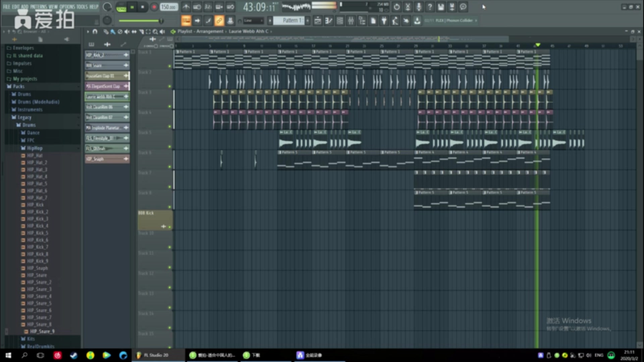Image resolution: width=644 pixels, height=362 pixels.
Task: Click the stop playback button
Action: tap(143, 7)
